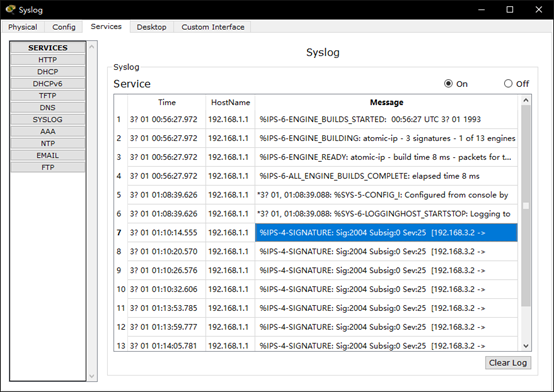Click the log table vertical scrollbar thumb
Image resolution: width=554 pixels, height=392 pixels.
[526, 205]
